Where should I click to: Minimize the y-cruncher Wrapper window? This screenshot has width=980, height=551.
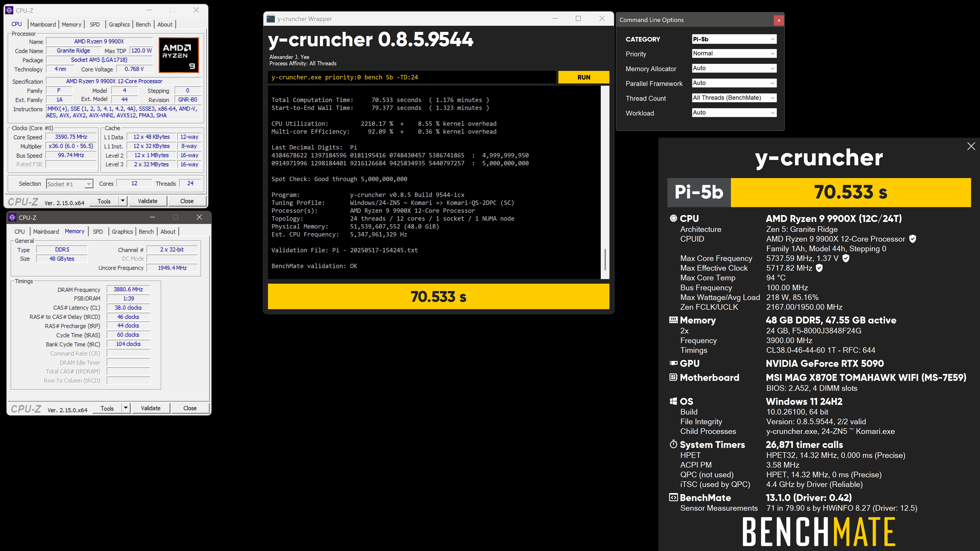pyautogui.click(x=555, y=18)
